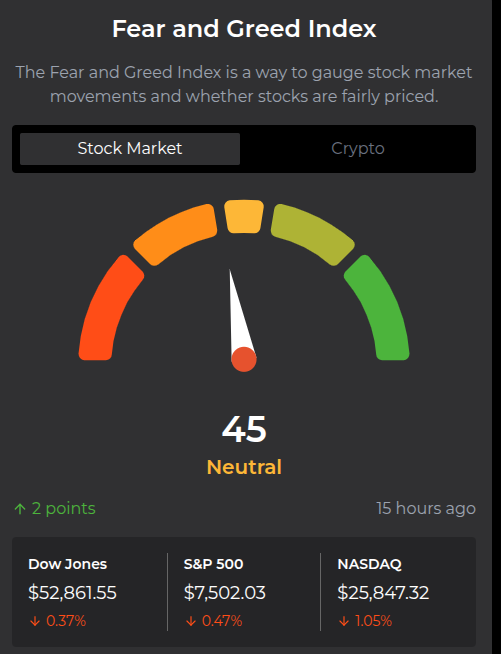Switch to the Crypto tab
Image resolution: width=501 pixels, height=654 pixels.
coord(358,148)
